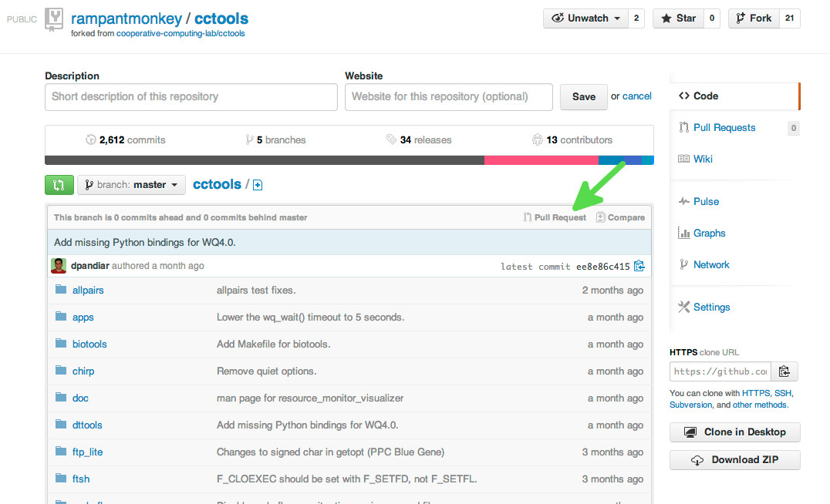Click Download ZIP button

[x=734, y=459]
